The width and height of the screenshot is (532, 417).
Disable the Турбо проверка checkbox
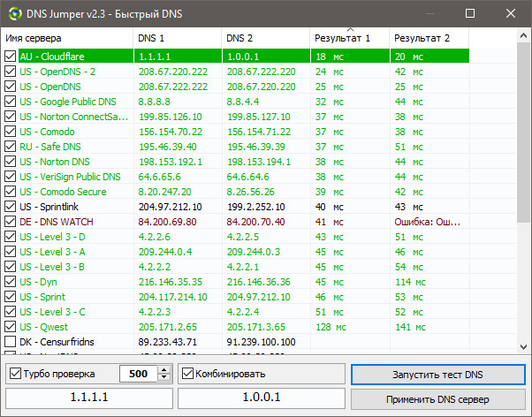pyautogui.click(x=16, y=374)
